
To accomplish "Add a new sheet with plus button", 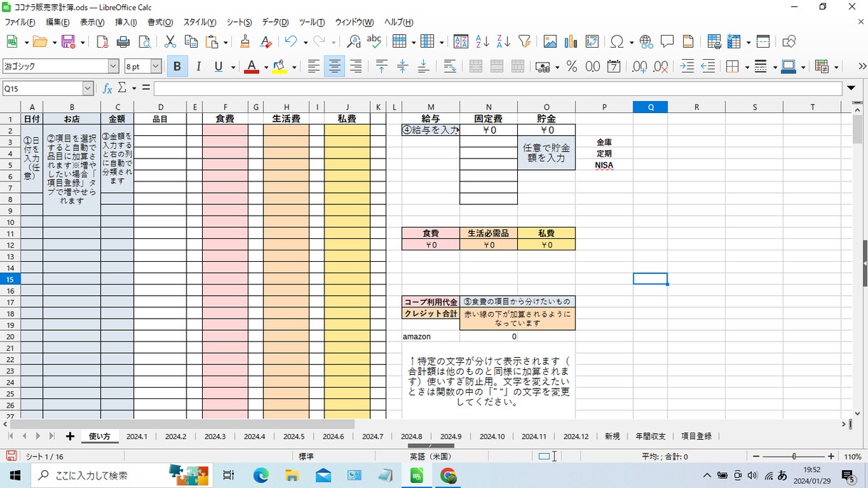I will pos(70,436).
